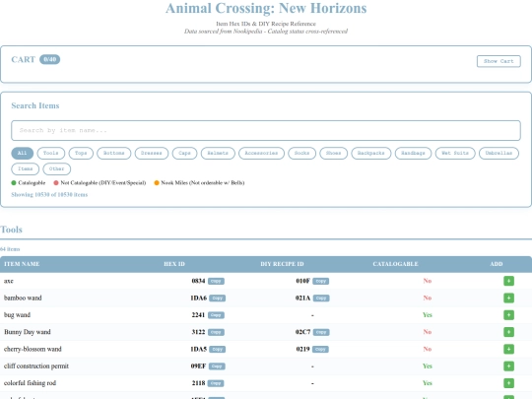This screenshot has height=399, width=532.
Task: Add colorful fishing rod to cart
Action: 508,383
